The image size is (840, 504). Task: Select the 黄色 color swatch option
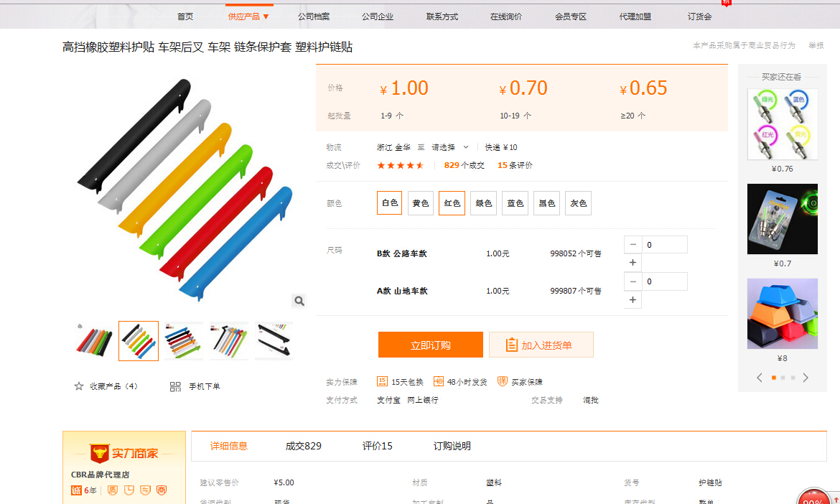tap(421, 203)
